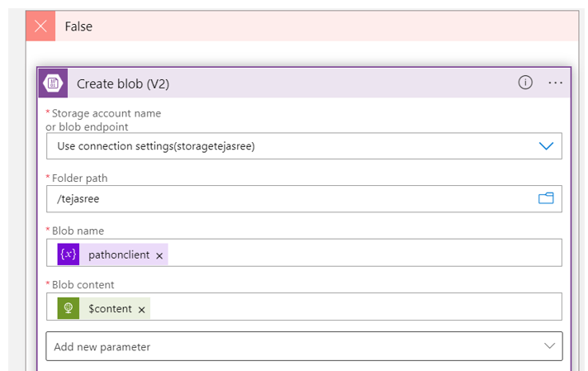Click the blue chevron in storage account field
Image resolution: width=588 pixels, height=371 pixels.
pos(546,146)
